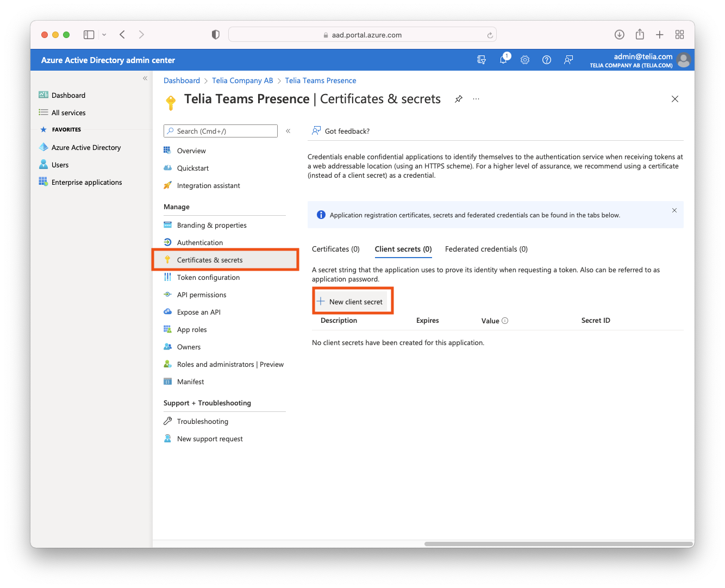Open notifications bell icon
725x588 pixels.
click(504, 59)
